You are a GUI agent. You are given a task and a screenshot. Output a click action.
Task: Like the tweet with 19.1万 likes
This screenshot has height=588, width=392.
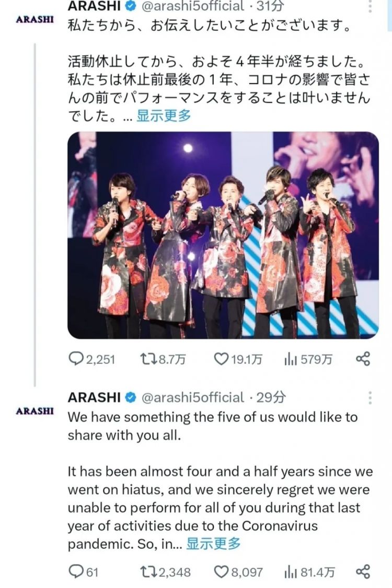222,359
